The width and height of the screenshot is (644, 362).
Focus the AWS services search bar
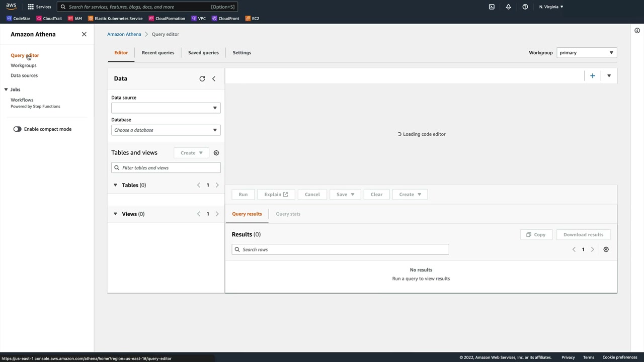tap(147, 7)
